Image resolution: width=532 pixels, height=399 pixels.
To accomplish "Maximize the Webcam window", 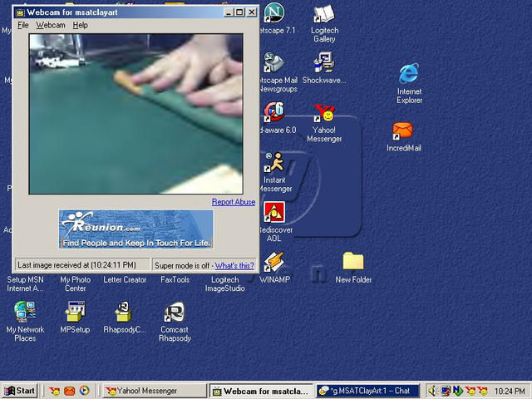I will pos(239,12).
